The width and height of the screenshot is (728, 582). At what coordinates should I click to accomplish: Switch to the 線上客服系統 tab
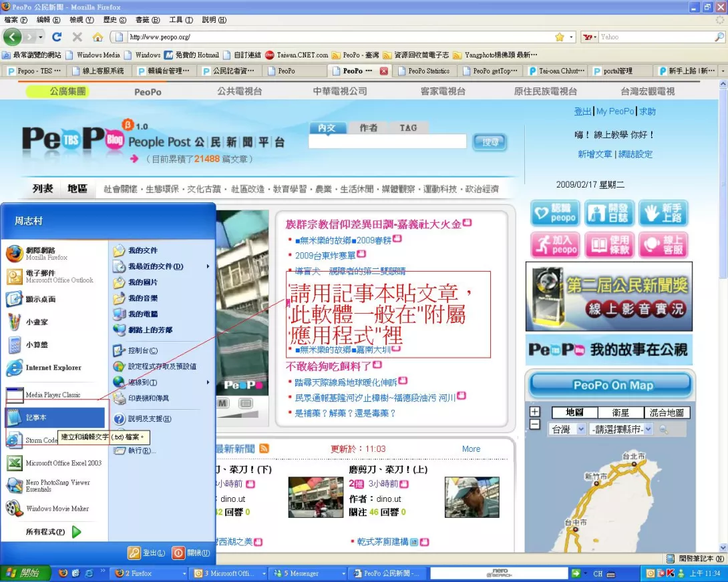point(98,71)
